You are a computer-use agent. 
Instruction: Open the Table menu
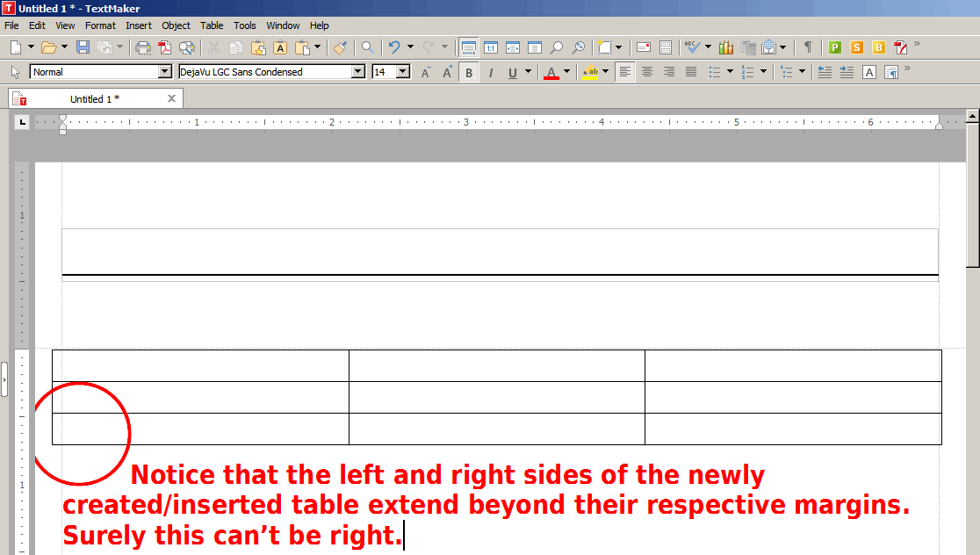click(212, 25)
